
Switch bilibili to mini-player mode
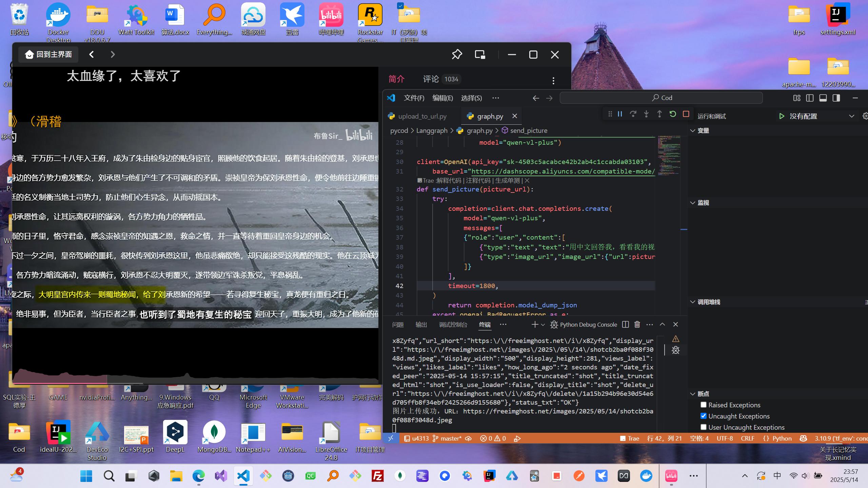[x=480, y=55]
